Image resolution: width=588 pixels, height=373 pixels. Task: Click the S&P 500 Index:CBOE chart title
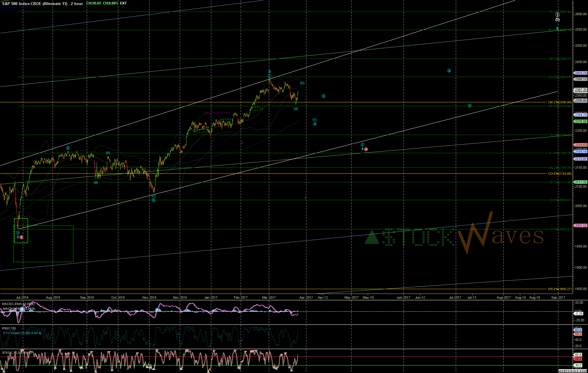42,4
